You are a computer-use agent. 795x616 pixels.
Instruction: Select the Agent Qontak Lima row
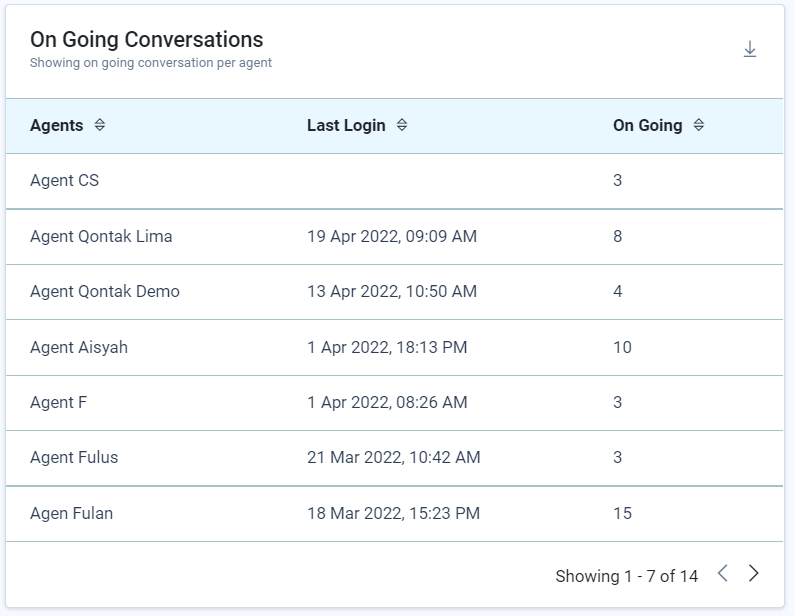coord(101,237)
